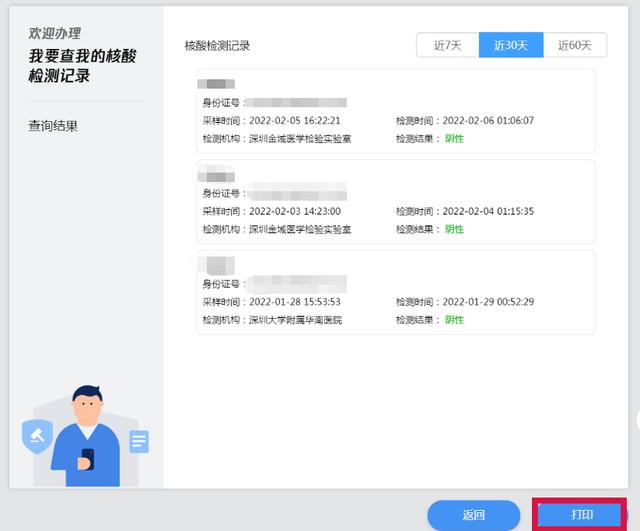
Task: Select the record sampled 2022-02-03 14:23:00
Action: tap(395, 202)
